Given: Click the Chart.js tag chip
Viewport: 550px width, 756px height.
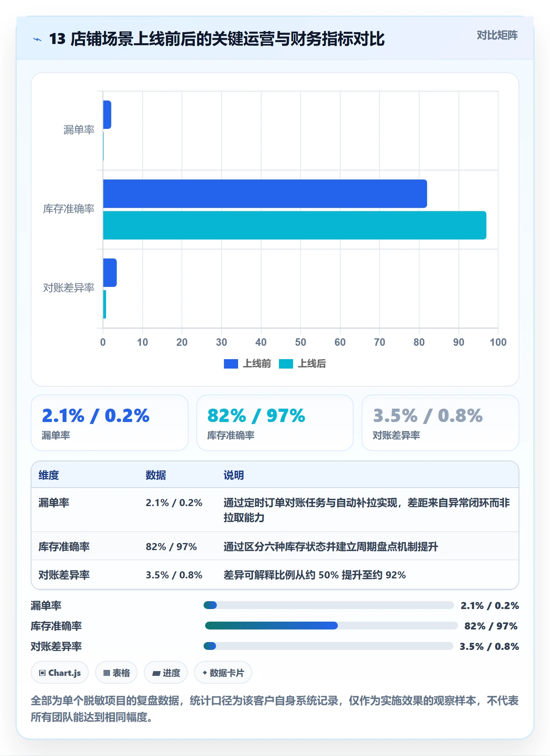Looking at the screenshot, I should pos(60,673).
